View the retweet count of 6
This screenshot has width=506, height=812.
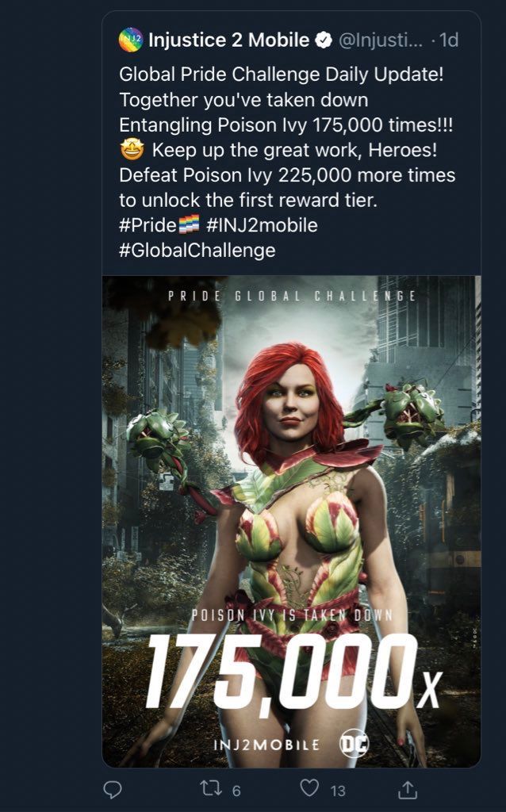[236, 790]
